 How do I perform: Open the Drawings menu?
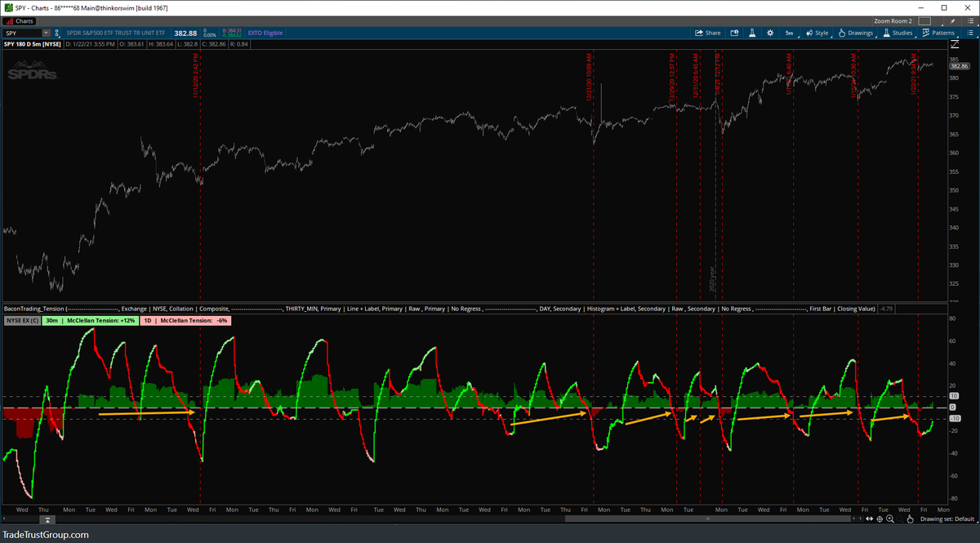pos(855,33)
